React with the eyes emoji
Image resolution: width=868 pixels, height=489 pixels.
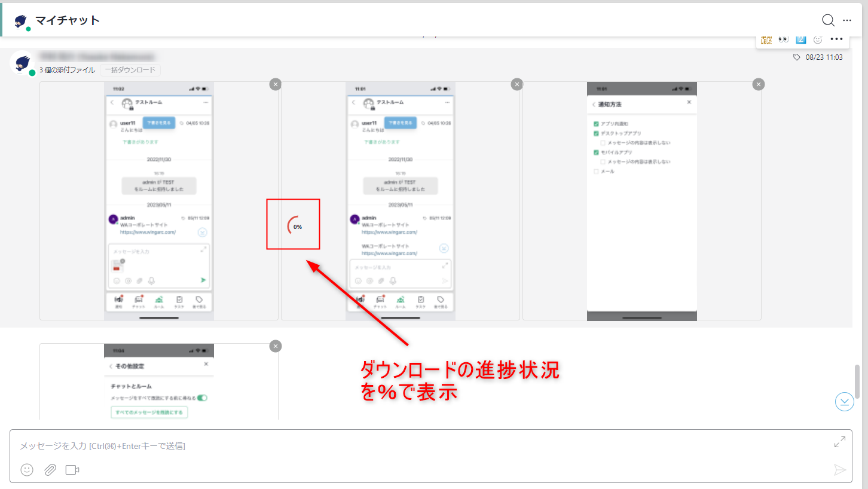click(x=784, y=39)
